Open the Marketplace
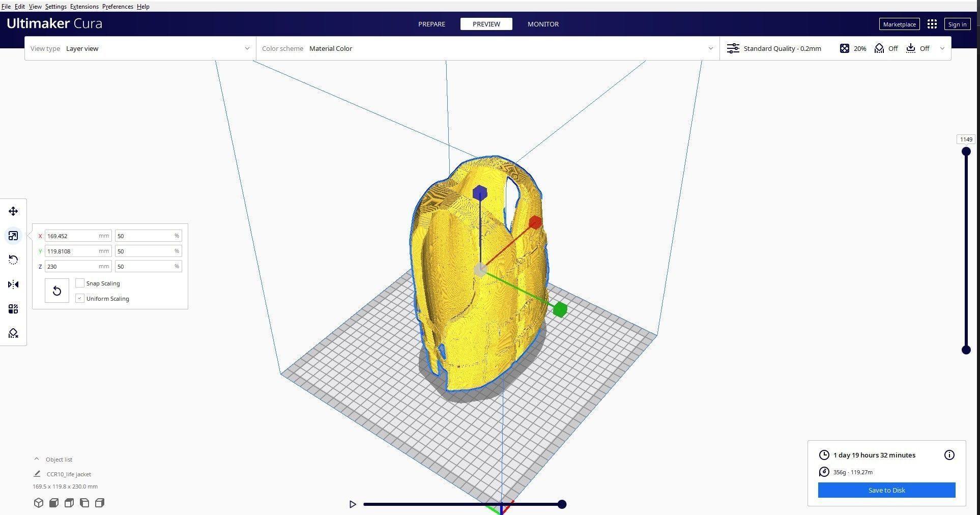The width and height of the screenshot is (980, 515). [x=899, y=24]
